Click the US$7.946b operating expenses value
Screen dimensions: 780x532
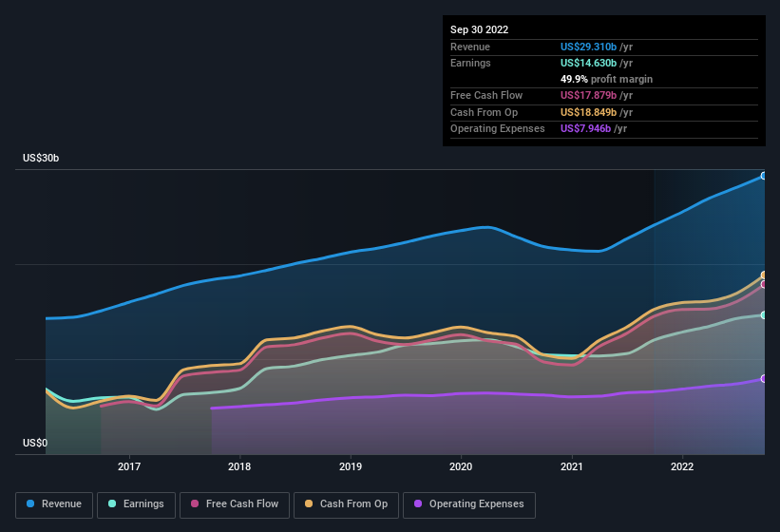click(x=585, y=129)
